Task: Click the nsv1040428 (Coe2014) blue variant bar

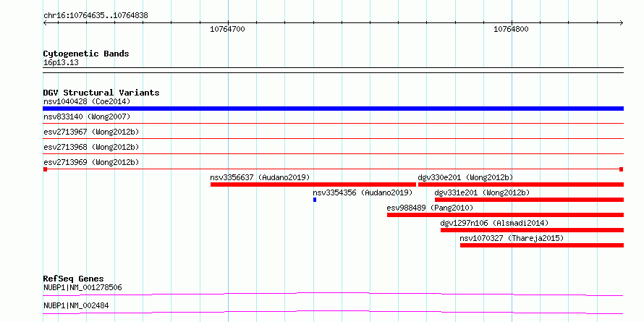Action: (333, 109)
